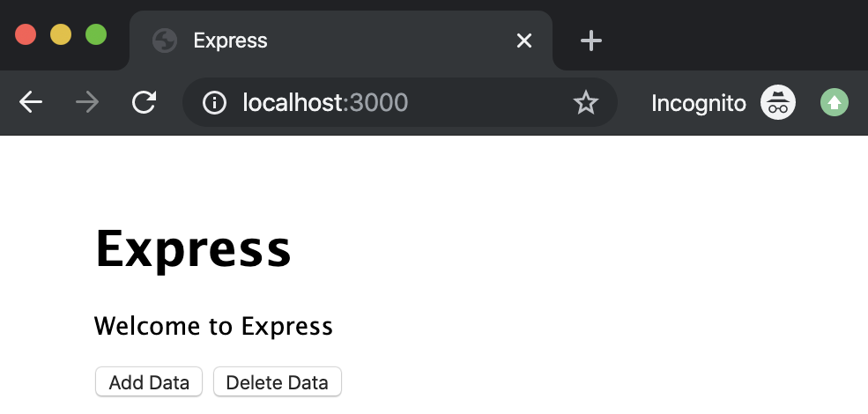Screen dimensions: 868x414
Task: Close the window with red button
Action: (x=26, y=35)
